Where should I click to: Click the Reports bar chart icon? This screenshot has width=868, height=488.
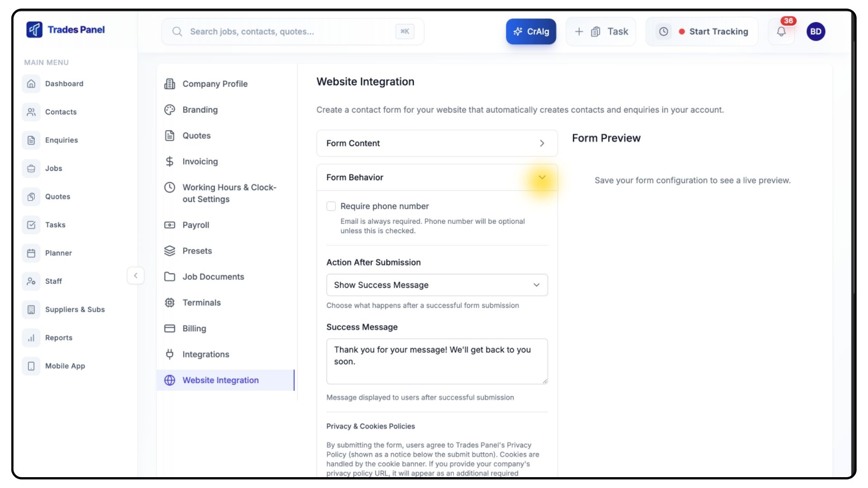pyautogui.click(x=31, y=338)
